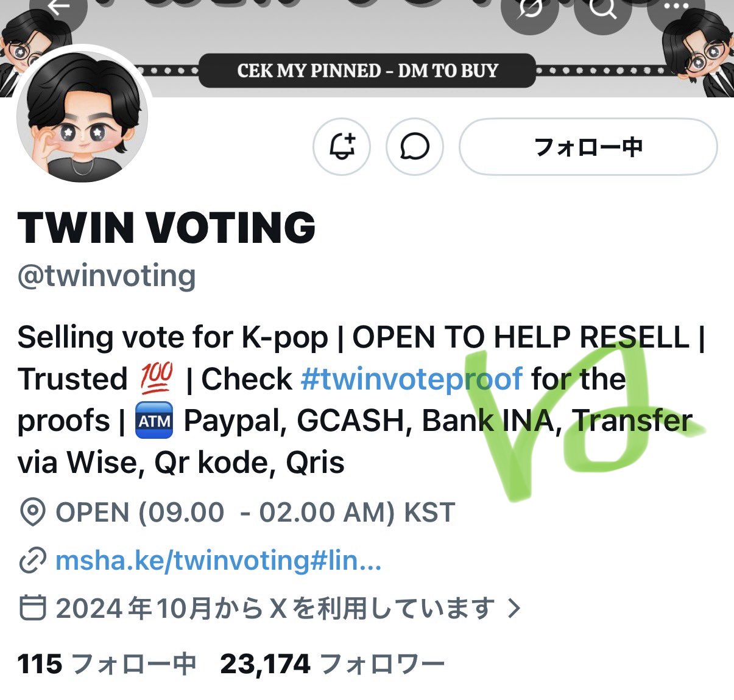Click the location pin icon
Viewport: 734px width, 700px height.
tap(32, 513)
